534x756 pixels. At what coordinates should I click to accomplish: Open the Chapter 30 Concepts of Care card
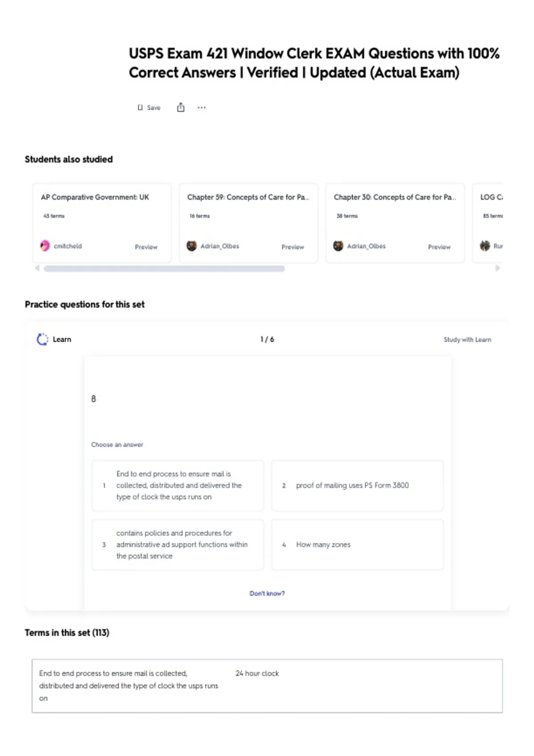click(x=395, y=223)
